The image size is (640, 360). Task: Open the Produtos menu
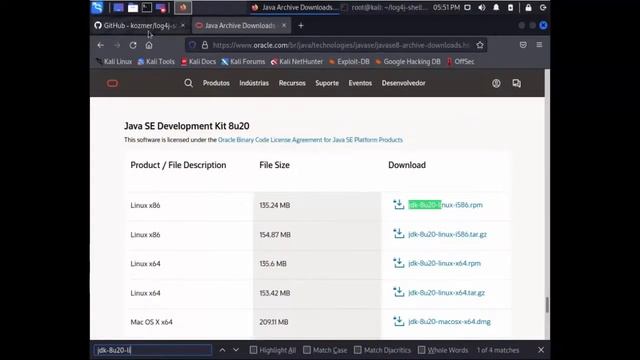tap(216, 83)
